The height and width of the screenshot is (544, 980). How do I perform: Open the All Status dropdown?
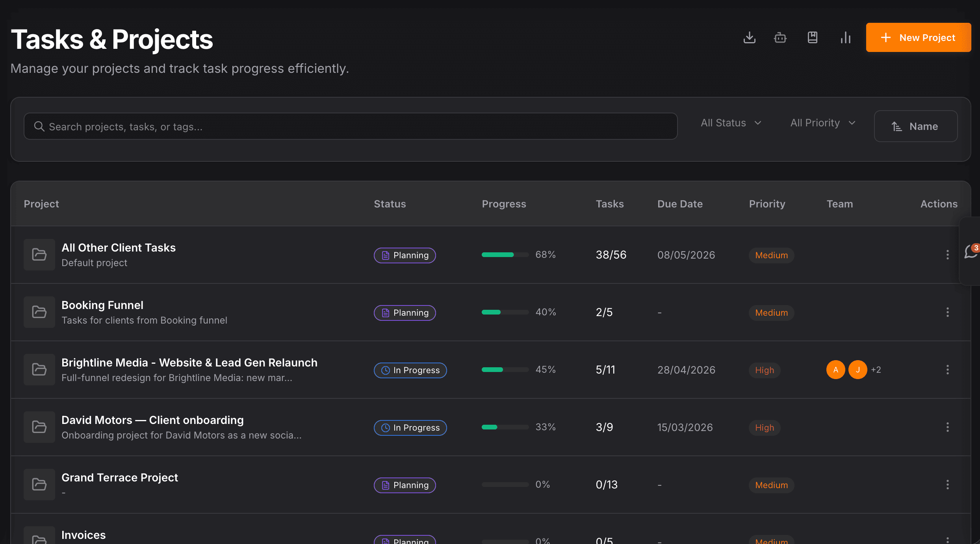(731, 123)
